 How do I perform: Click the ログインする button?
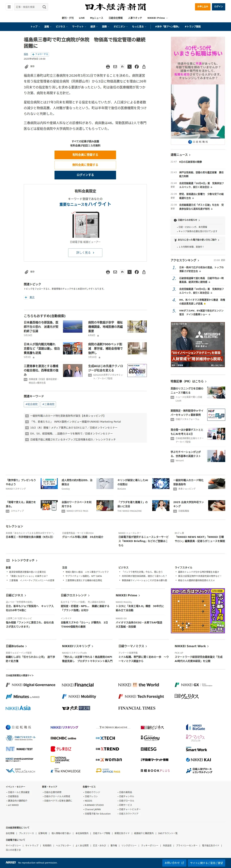tap(85, 175)
